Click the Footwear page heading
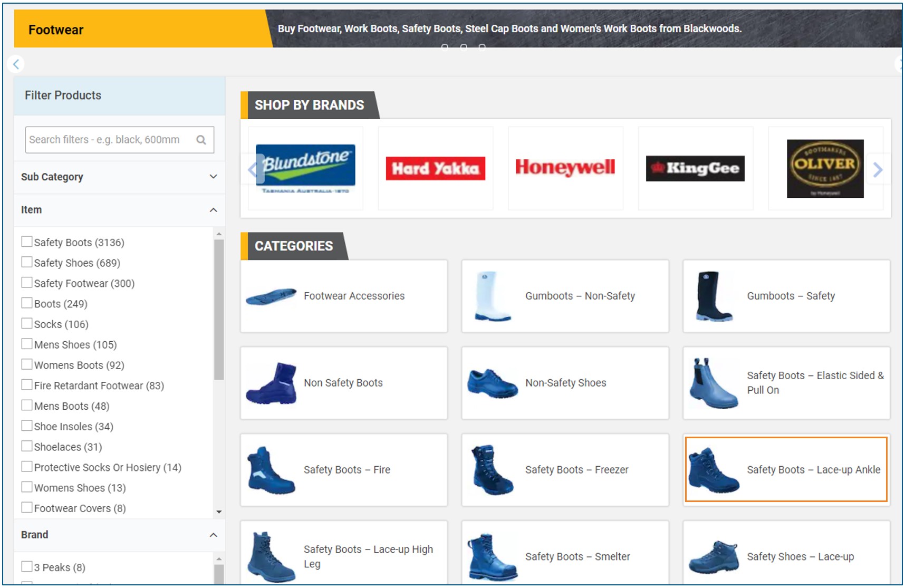This screenshot has width=905, height=588. (55, 30)
